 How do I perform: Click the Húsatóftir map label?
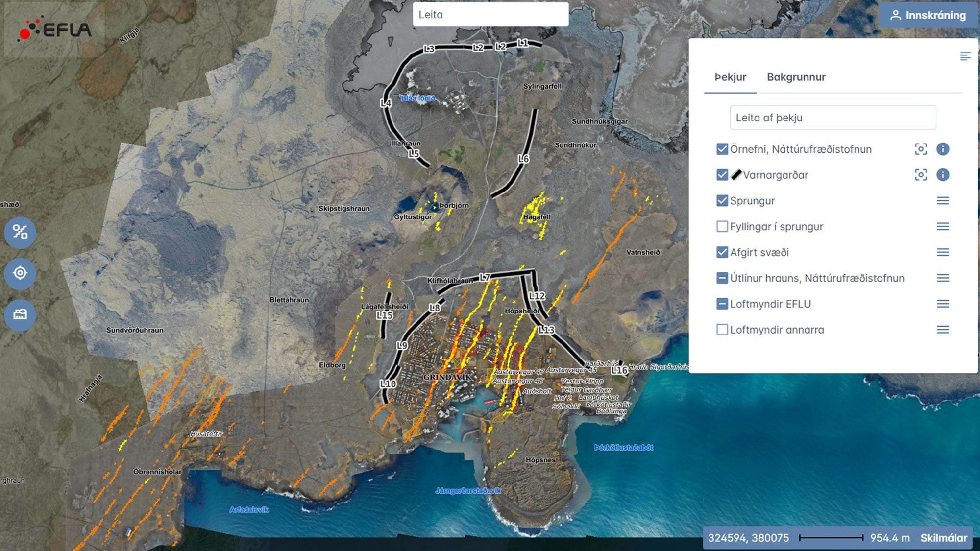click(x=206, y=434)
